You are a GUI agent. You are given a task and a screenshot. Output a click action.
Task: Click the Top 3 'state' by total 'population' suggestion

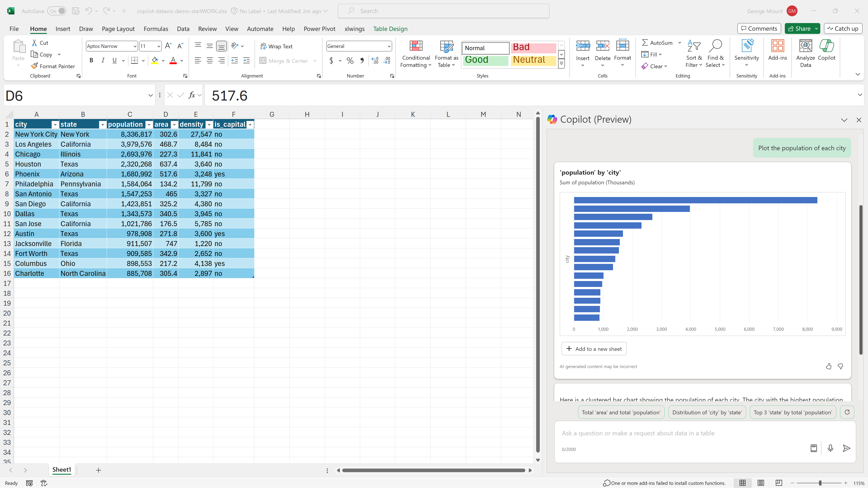pos(793,412)
